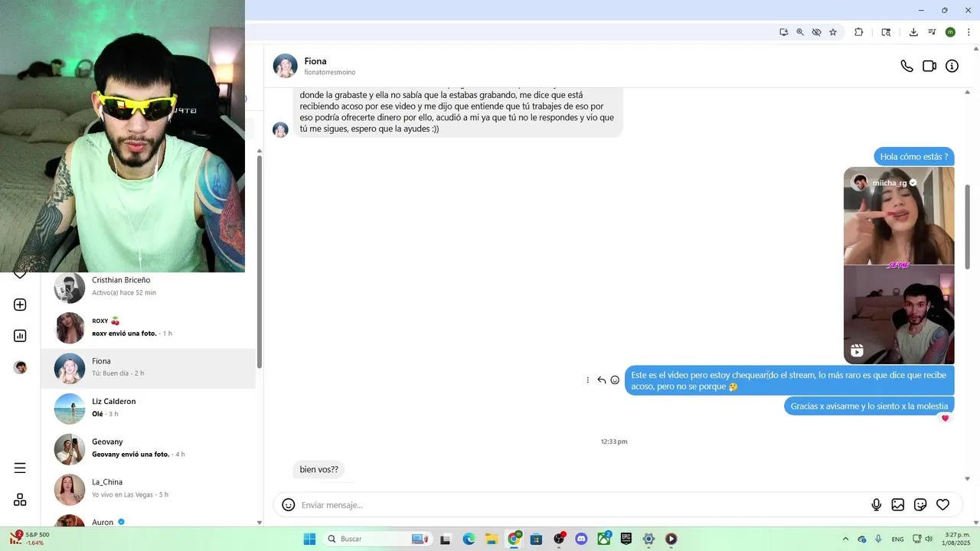
Task: Open the Create new post plus icon
Action: [x=20, y=305]
